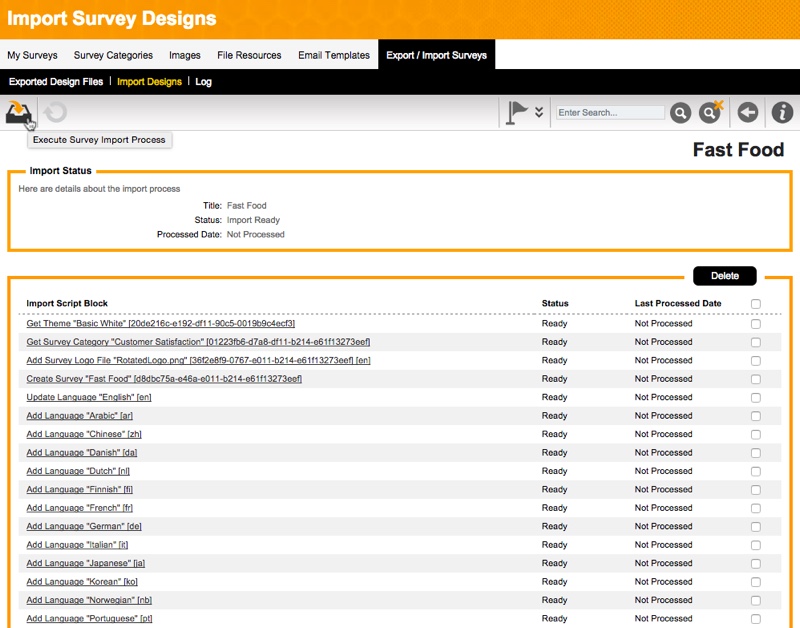Open the Email Templates tab
This screenshot has height=628, width=800.
(334, 55)
